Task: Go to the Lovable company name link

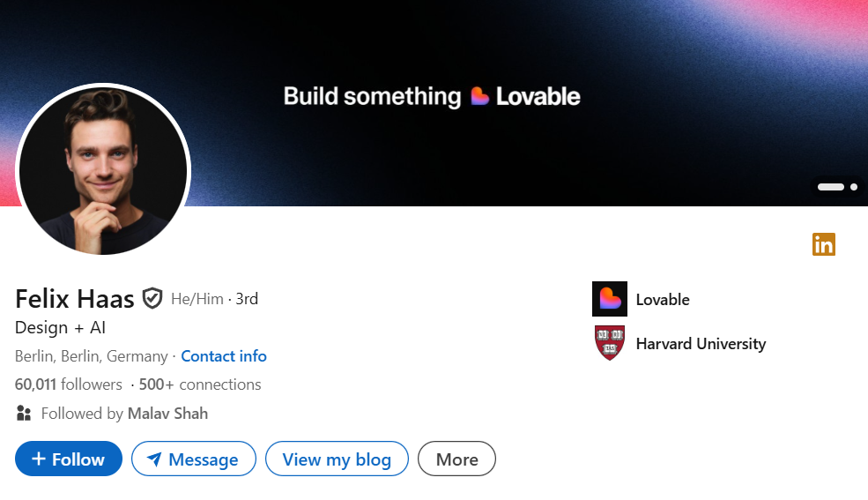Action: [663, 300]
